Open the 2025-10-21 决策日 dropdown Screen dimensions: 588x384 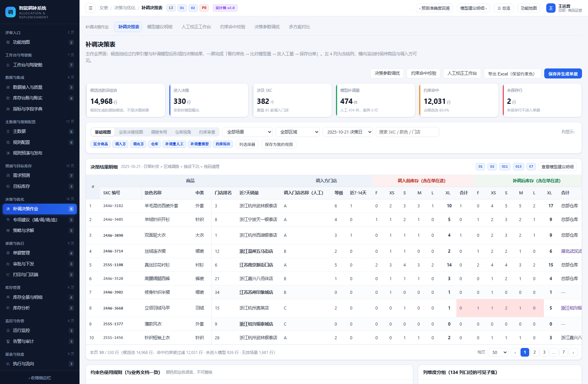pyautogui.click(x=348, y=132)
